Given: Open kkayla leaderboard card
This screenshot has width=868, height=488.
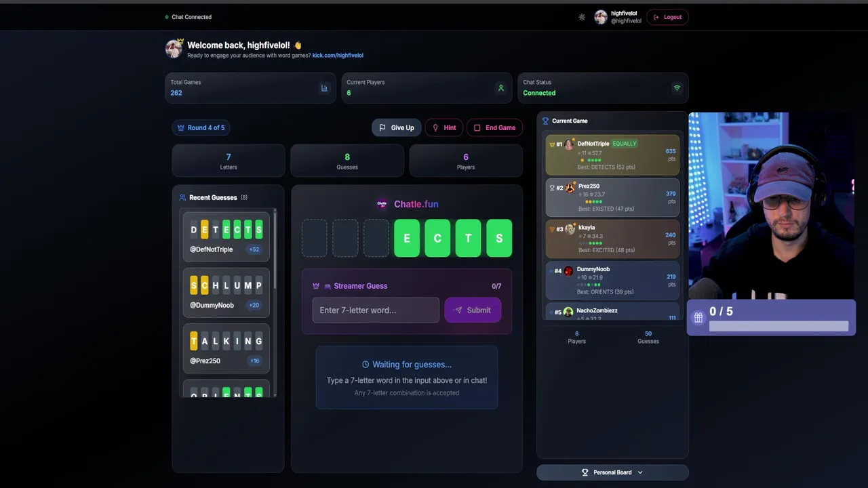Looking at the screenshot, I should point(612,239).
